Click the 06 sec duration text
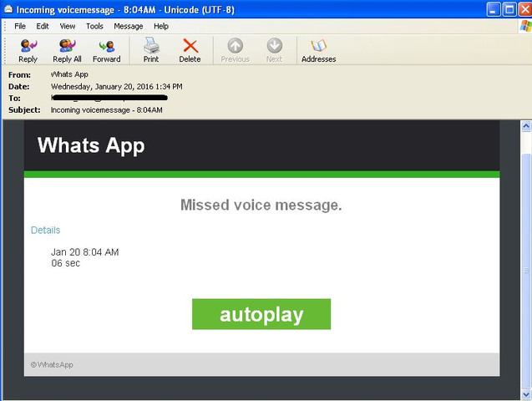This screenshot has height=401, width=532. point(65,263)
